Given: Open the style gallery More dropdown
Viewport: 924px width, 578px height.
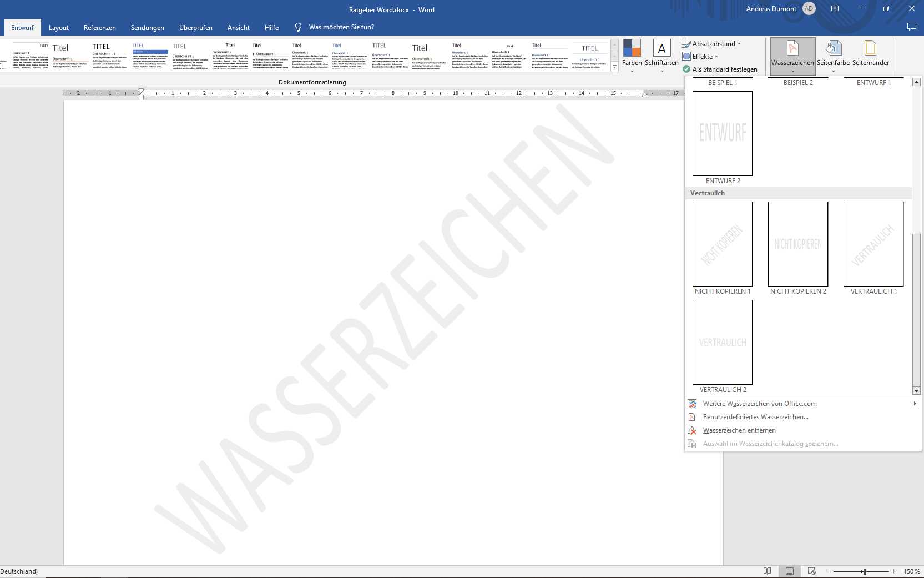Looking at the screenshot, I should click(614, 67).
